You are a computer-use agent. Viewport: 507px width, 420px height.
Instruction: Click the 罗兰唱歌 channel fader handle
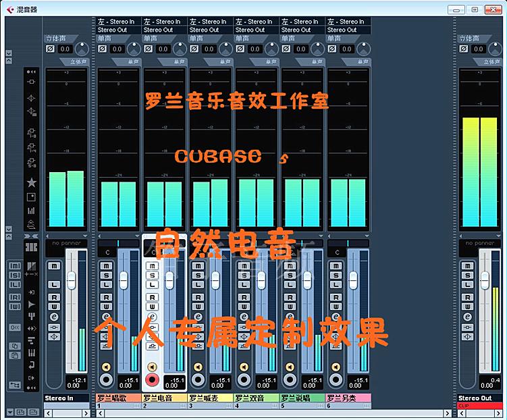124,280
